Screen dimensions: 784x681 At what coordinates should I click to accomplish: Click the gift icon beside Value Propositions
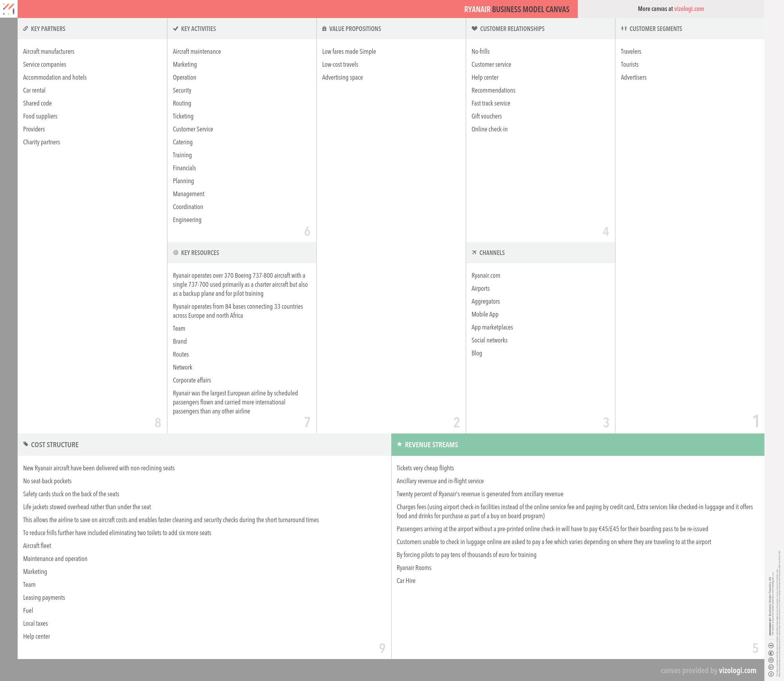[324, 29]
